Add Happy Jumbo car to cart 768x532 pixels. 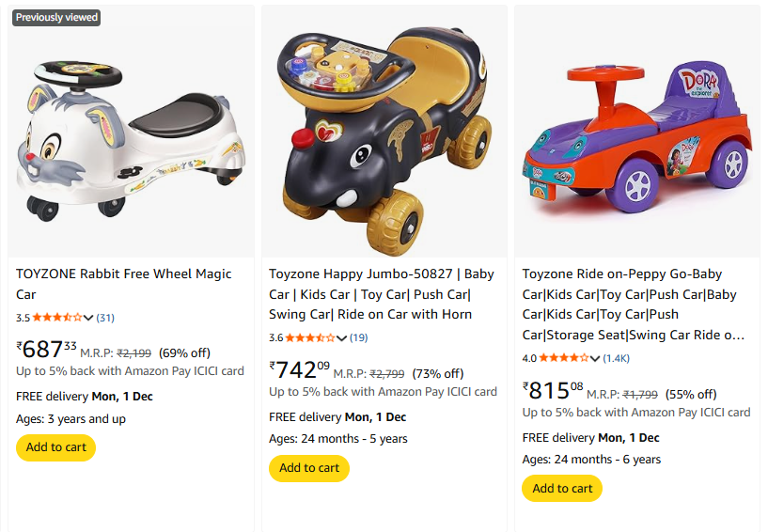pyautogui.click(x=309, y=468)
